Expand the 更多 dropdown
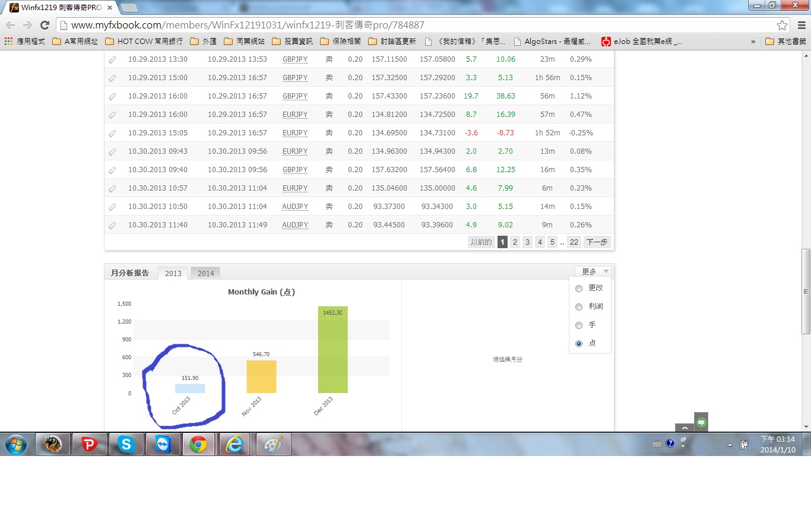 [x=595, y=272]
